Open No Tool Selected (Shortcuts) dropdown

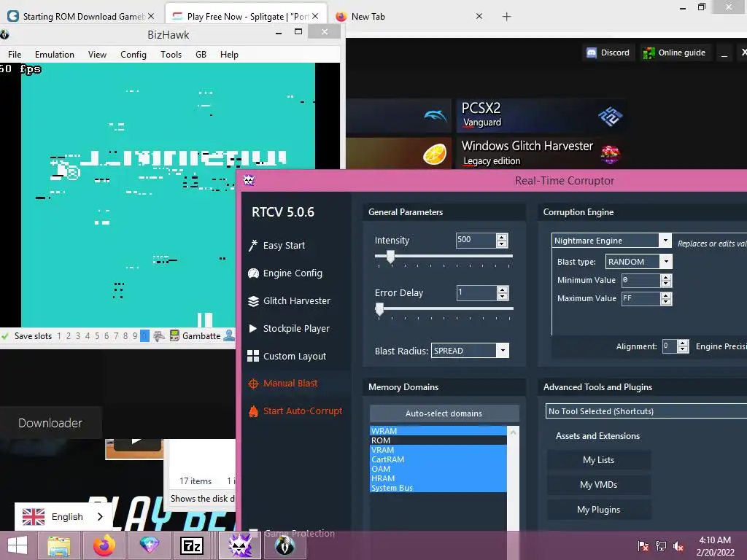646,411
